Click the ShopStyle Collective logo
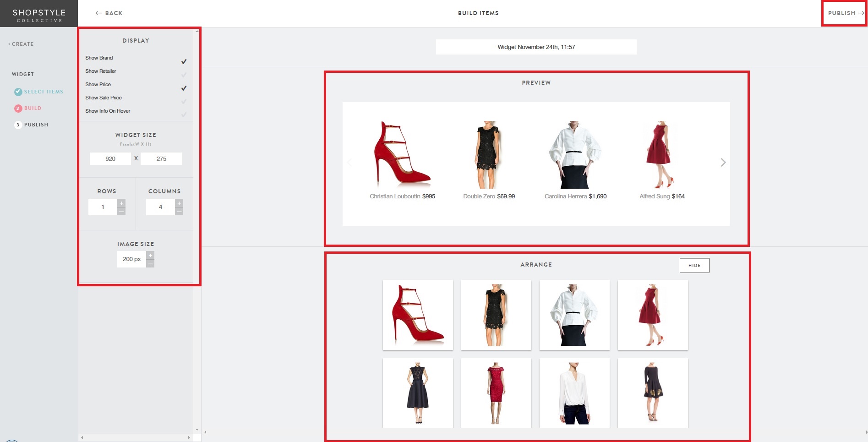The width and height of the screenshot is (868, 442). 39,15
